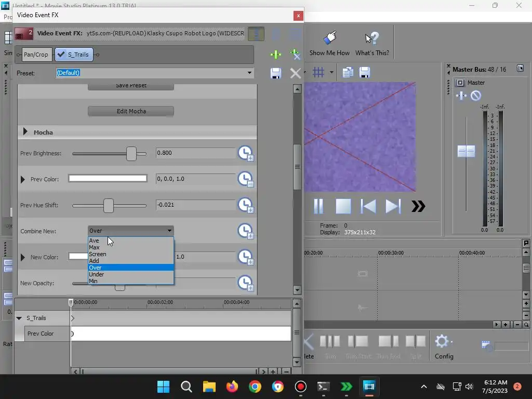The width and height of the screenshot is (532, 399).
Task: Click the Prev Color value field
Action: [195, 179]
